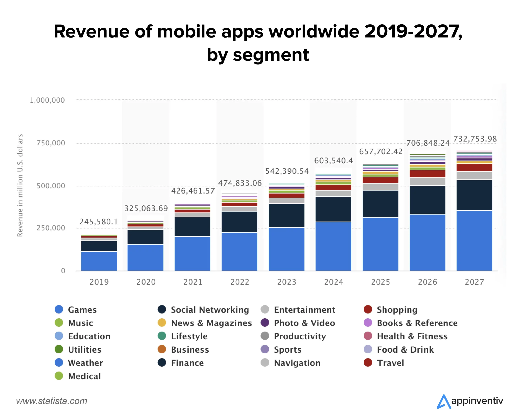Image resolution: width=516 pixels, height=420 pixels.
Task: Choose the Utilities legend label
Action: coord(85,350)
